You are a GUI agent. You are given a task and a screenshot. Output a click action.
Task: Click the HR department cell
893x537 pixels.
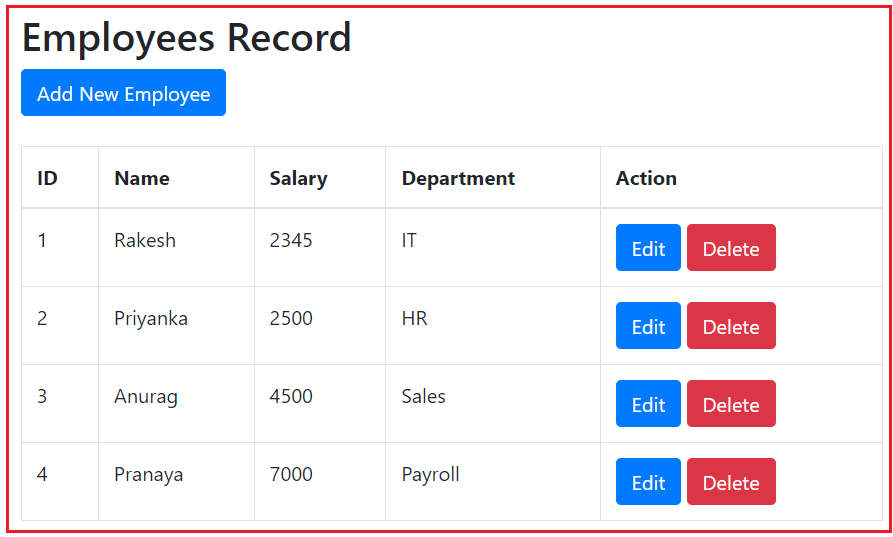414,318
